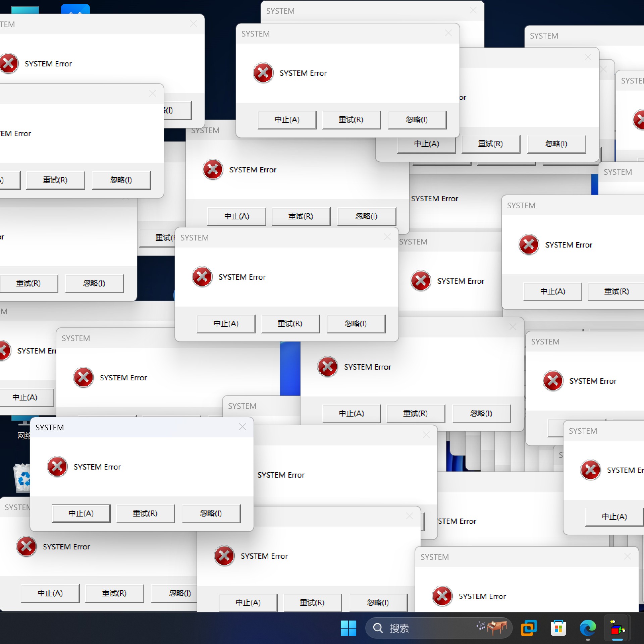Image resolution: width=644 pixels, height=644 pixels.
Task: Select the colorful cube app taskbar icon
Action: tap(617, 628)
